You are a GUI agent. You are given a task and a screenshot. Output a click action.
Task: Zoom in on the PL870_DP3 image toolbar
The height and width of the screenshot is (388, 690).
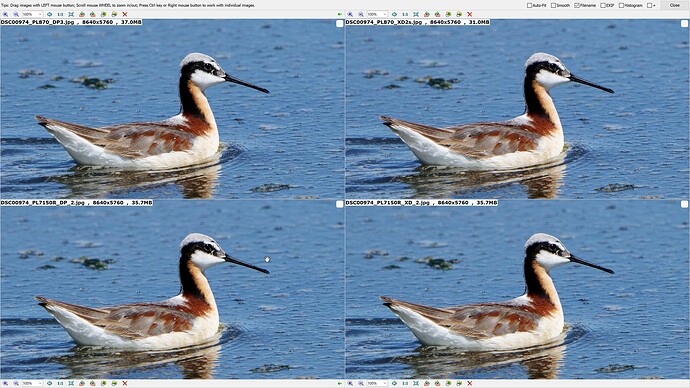click(x=5, y=15)
